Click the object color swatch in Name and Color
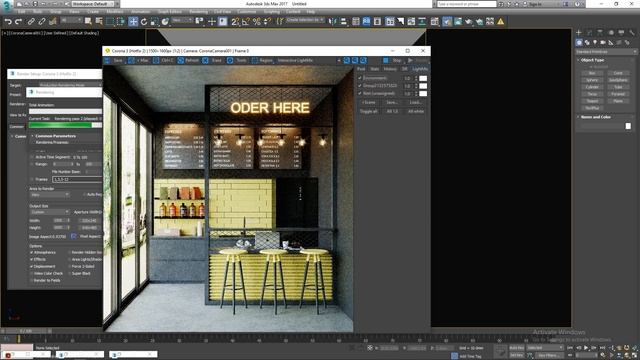640x360 pixels. (628, 126)
